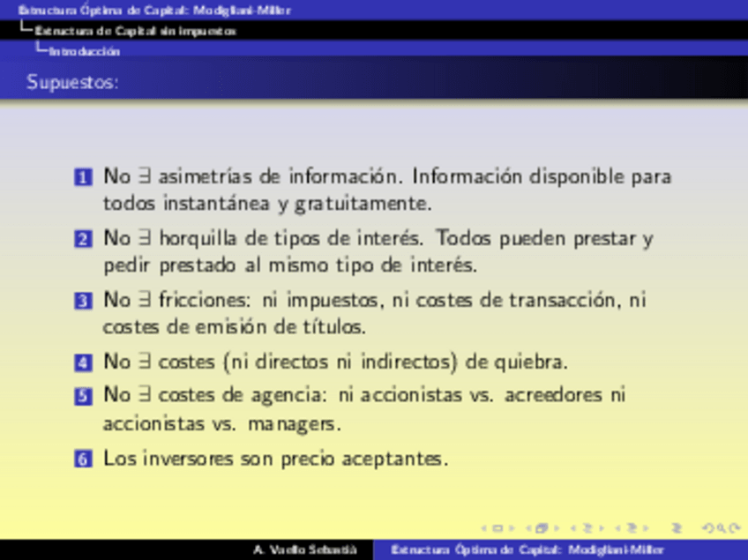Click author name A. Vaello Sebastià in footer
The width and height of the screenshot is (748, 560).
305,550
